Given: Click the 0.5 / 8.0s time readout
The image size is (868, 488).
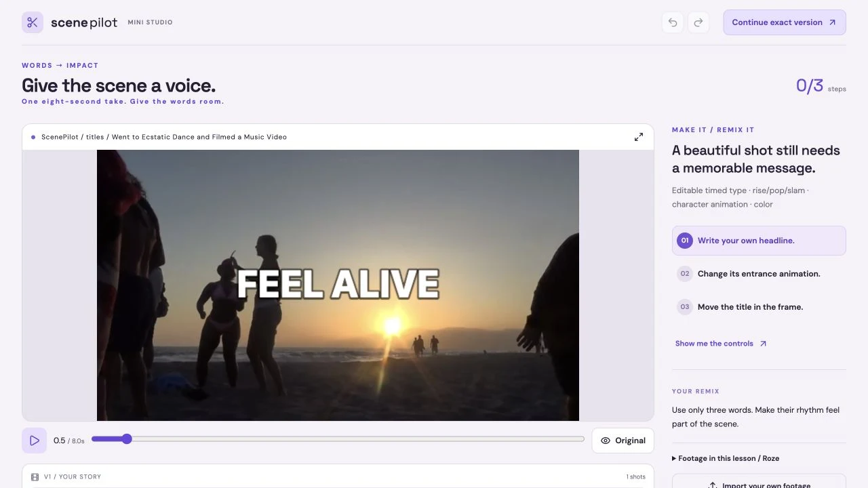Looking at the screenshot, I should 69,441.
